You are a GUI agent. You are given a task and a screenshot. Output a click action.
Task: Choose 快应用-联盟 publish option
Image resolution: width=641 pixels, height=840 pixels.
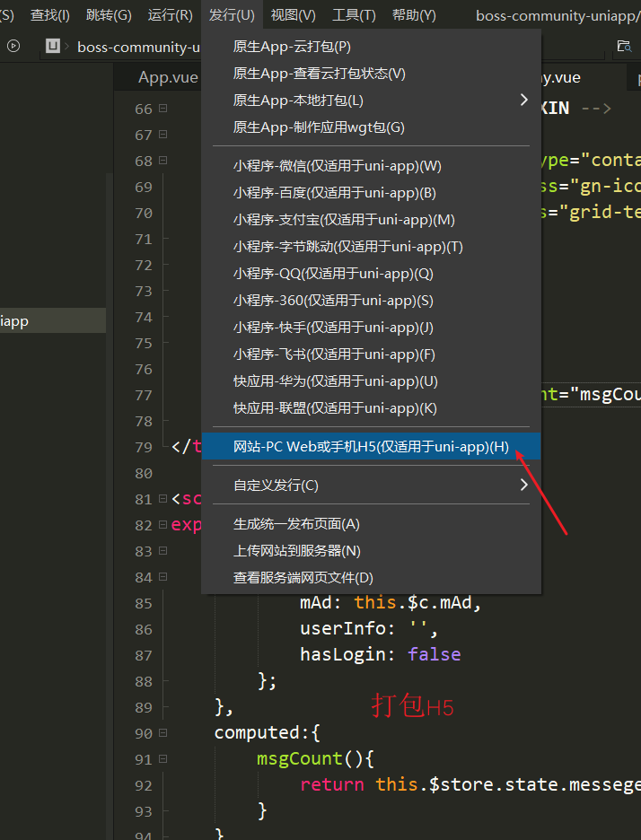click(x=371, y=408)
